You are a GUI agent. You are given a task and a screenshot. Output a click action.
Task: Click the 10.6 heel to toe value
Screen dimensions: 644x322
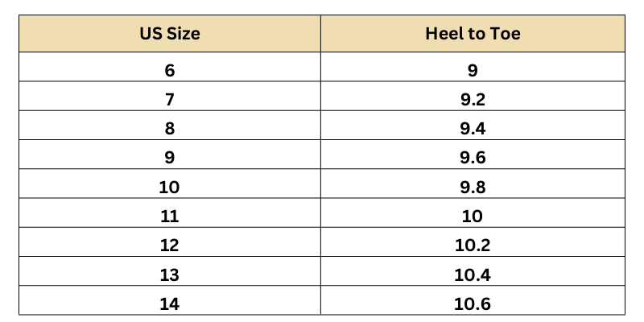pyautogui.click(x=473, y=304)
